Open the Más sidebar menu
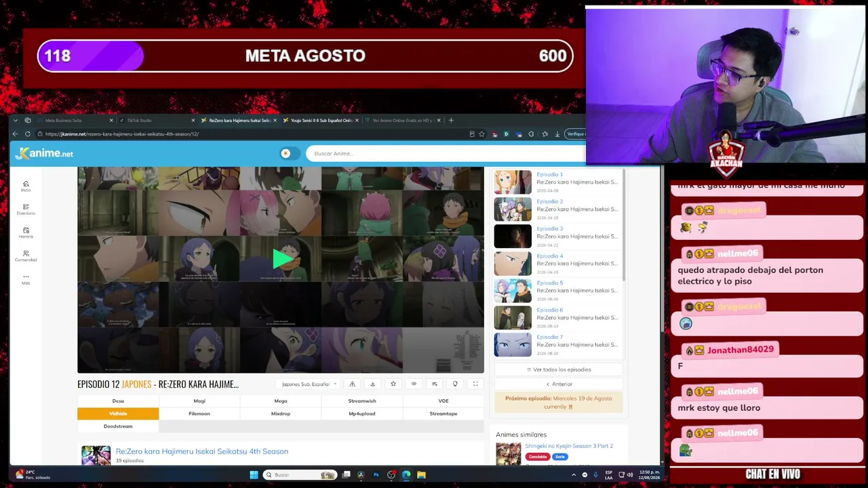Image resolution: width=868 pixels, height=488 pixels. click(26, 279)
